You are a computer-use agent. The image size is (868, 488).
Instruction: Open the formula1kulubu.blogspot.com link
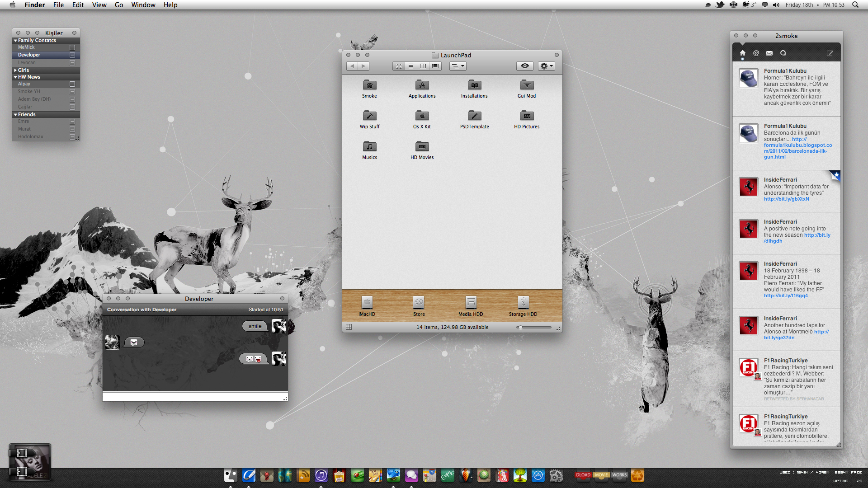(797, 148)
